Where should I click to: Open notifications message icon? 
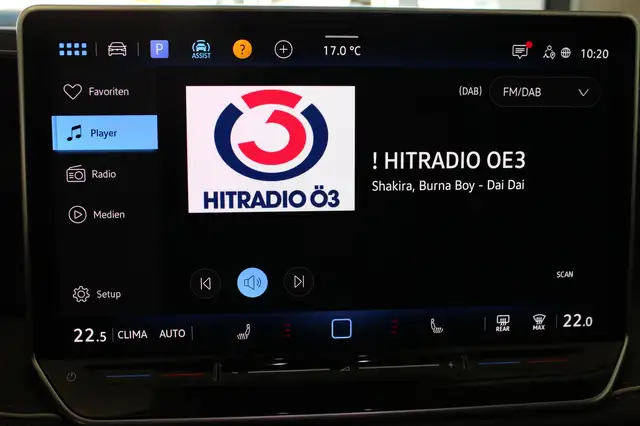point(521,51)
